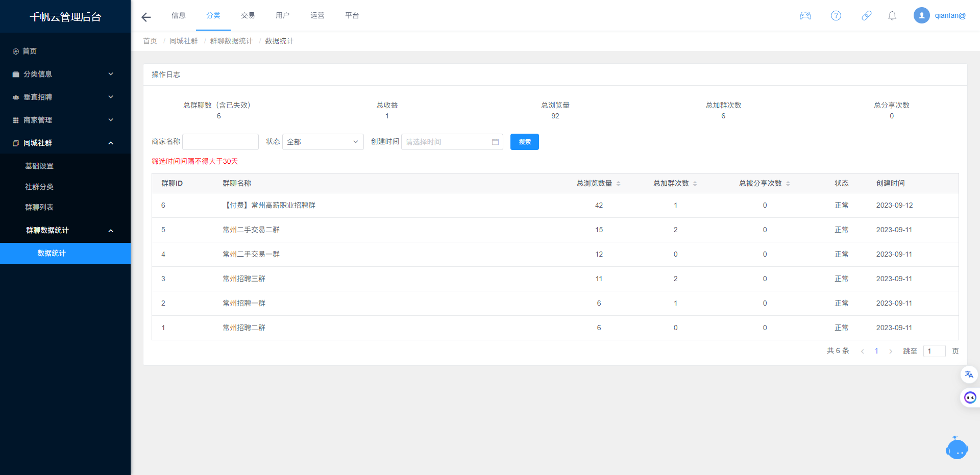Click the 2023-09-12 date cell

[894, 205]
